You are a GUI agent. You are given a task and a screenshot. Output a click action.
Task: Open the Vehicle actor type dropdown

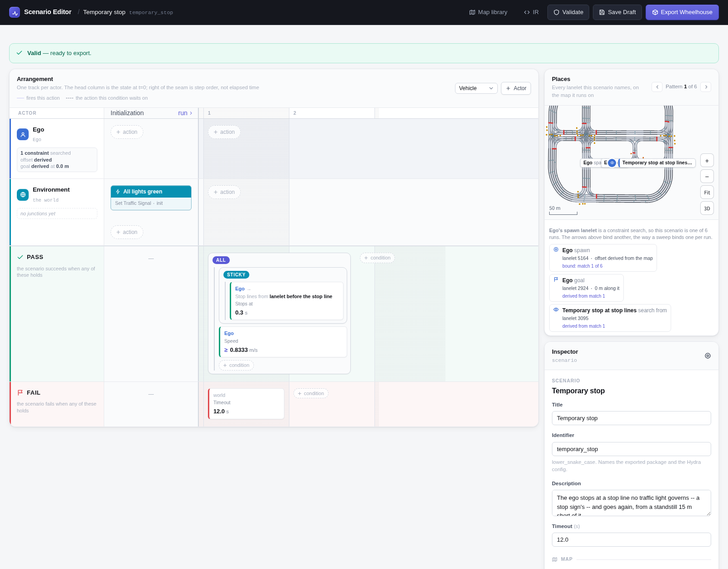point(476,88)
